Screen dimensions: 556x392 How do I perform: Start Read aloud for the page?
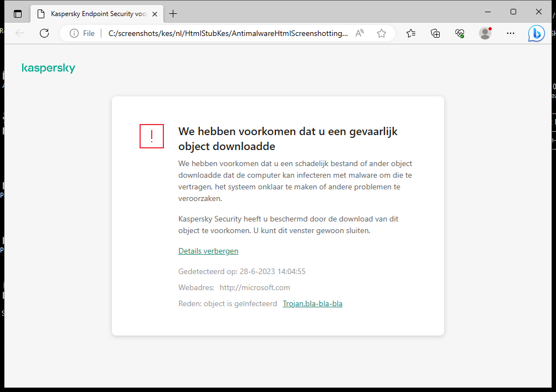coord(359,33)
